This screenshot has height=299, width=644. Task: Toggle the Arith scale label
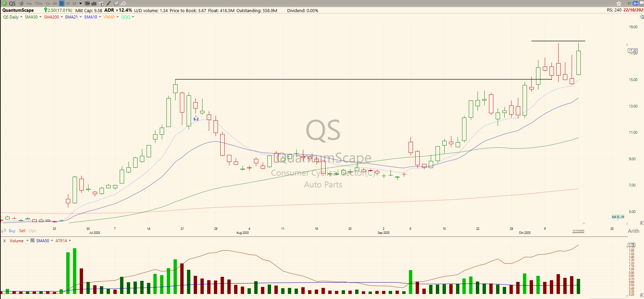point(634,231)
